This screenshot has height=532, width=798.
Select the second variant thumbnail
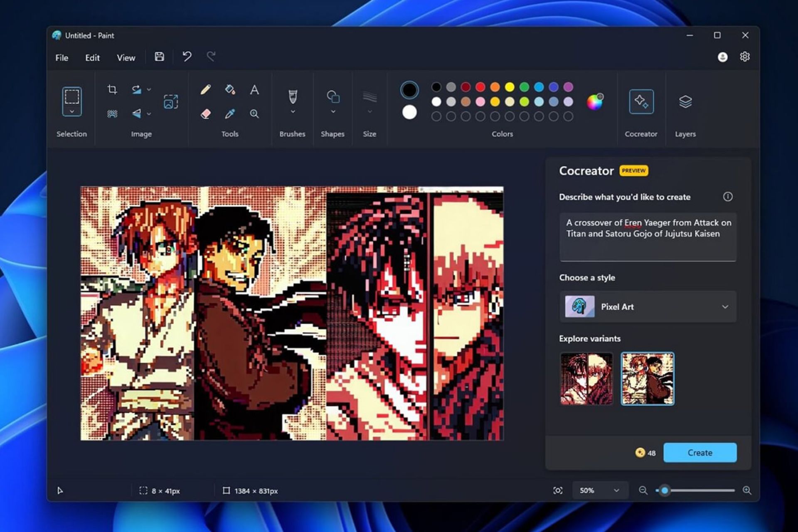(647, 378)
